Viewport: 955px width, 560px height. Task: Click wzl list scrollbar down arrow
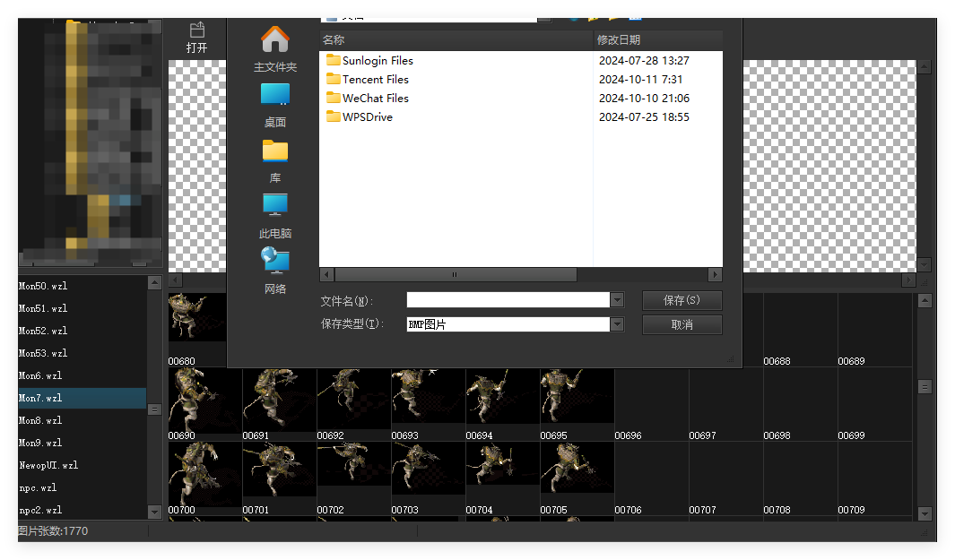coord(155,513)
